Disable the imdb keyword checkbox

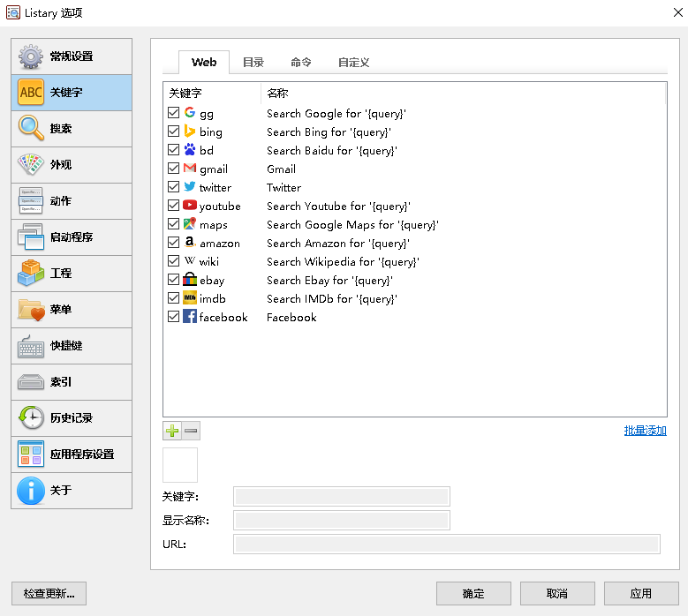(x=173, y=297)
